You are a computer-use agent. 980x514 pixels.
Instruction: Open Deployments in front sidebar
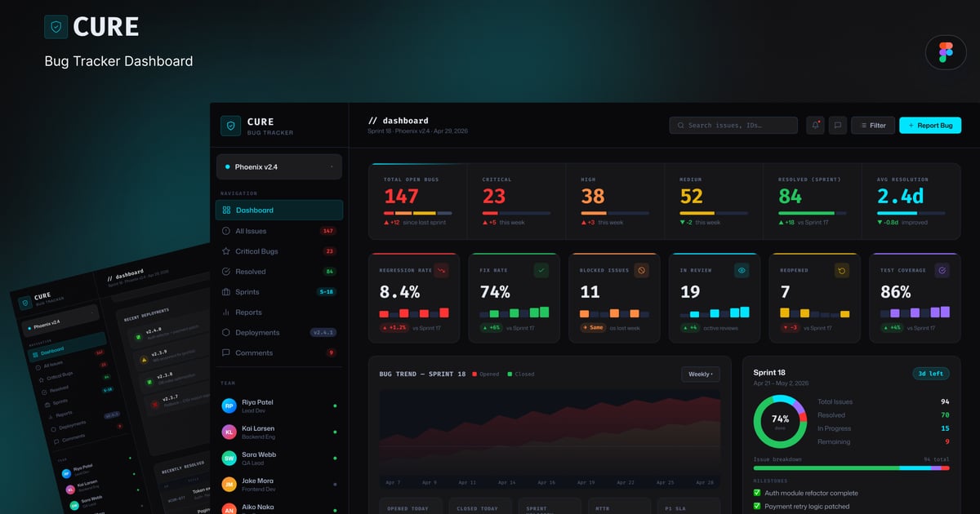click(x=279, y=333)
